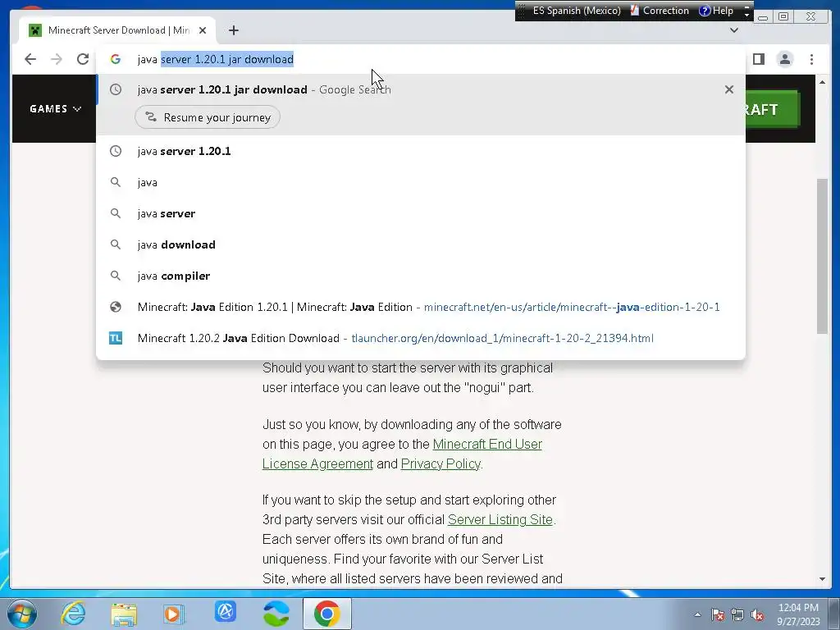This screenshot has height=630, width=840.
Task: Show hidden tray icons arrow
Action: 697,614
